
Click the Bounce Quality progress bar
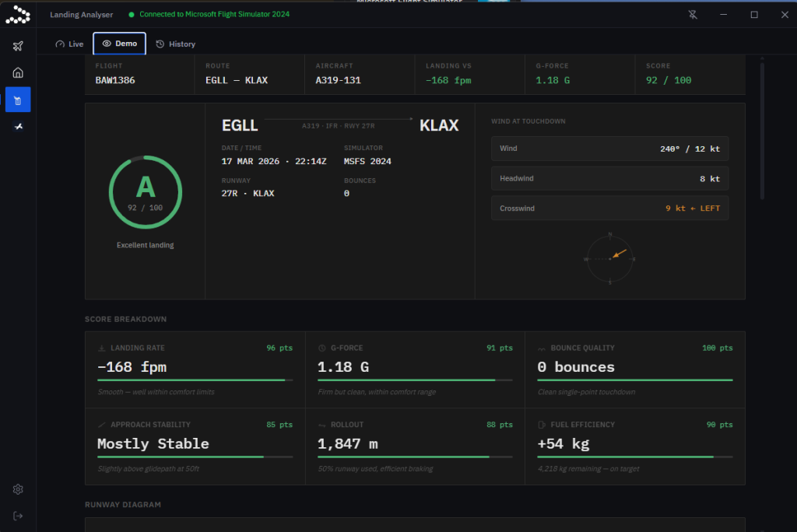tap(635, 380)
